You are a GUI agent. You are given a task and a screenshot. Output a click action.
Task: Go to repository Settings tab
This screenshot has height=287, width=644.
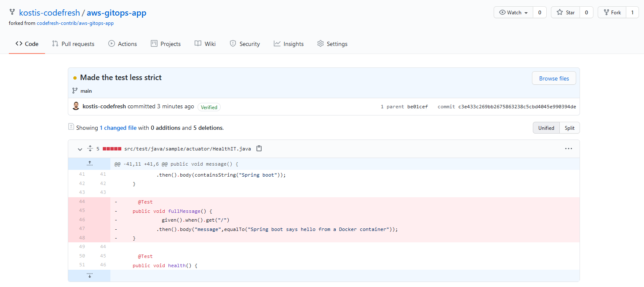332,44
